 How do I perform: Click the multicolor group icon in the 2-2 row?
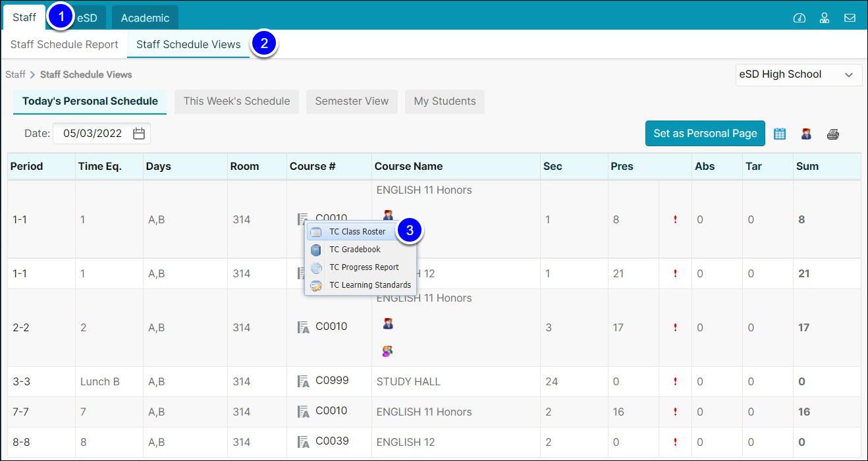388,351
